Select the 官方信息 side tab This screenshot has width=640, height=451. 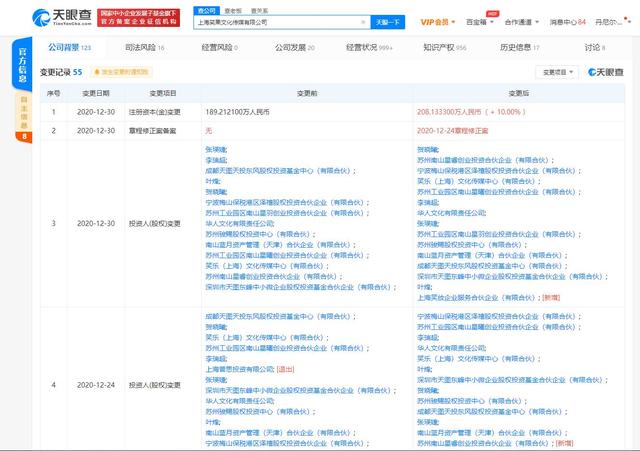tap(22, 64)
